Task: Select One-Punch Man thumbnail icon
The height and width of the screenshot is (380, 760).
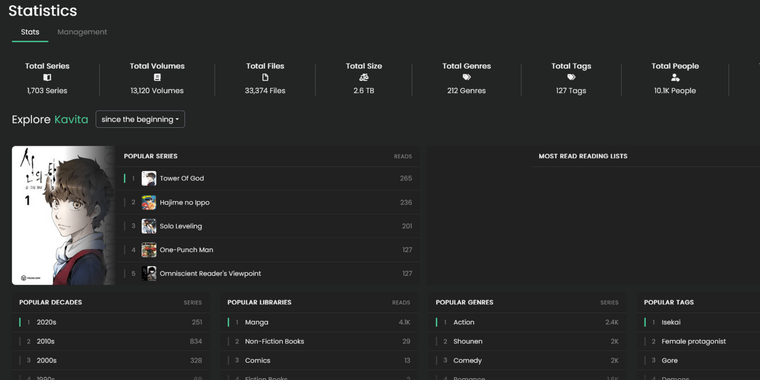Action: coord(149,250)
